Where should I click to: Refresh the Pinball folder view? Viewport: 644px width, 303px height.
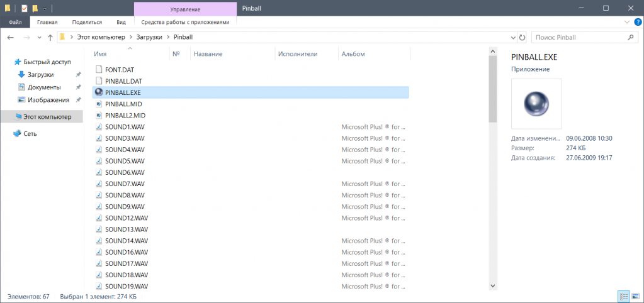coord(522,38)
